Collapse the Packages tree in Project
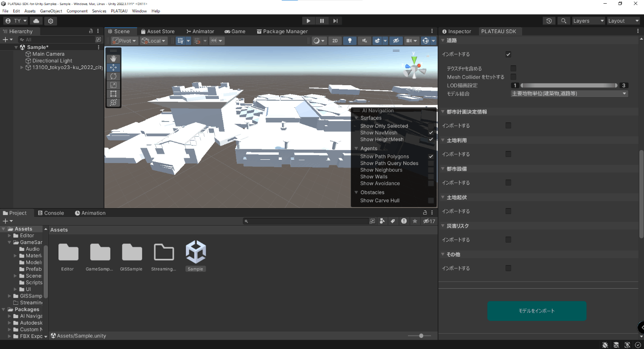The height and width of the screenshot is (349, 644). tap(4, 309)
